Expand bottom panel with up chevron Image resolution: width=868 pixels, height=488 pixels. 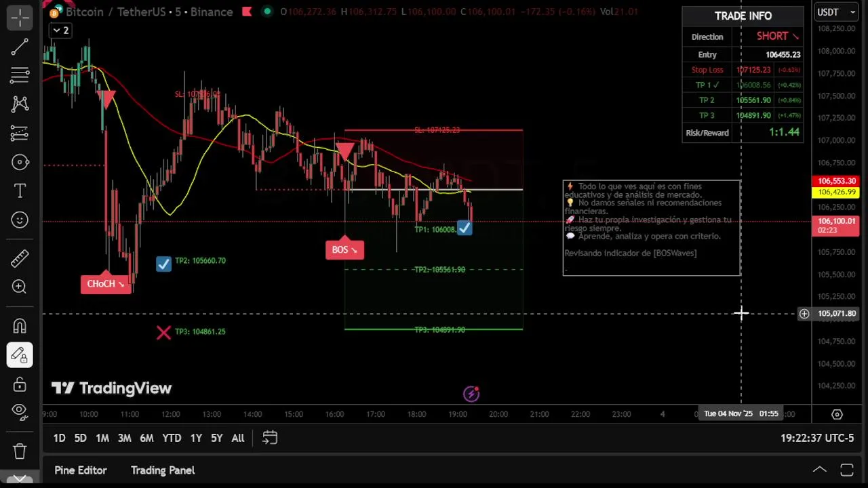[819, 470]
